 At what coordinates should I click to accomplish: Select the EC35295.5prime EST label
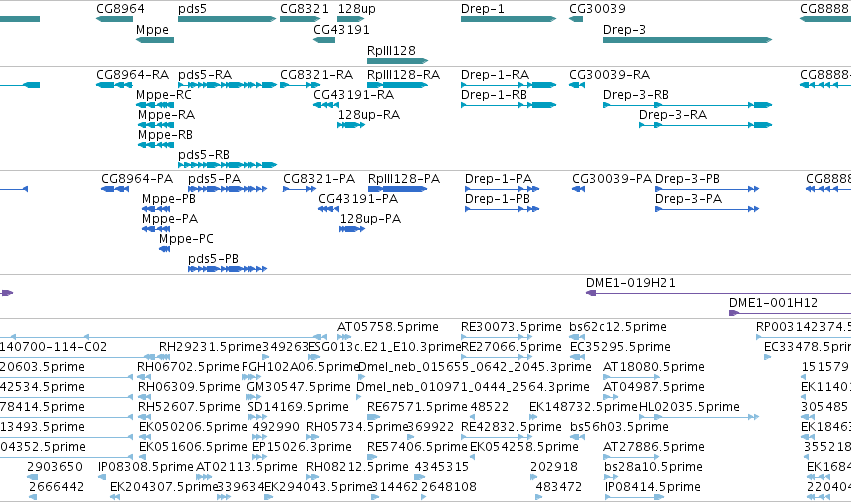coord(620,347)
